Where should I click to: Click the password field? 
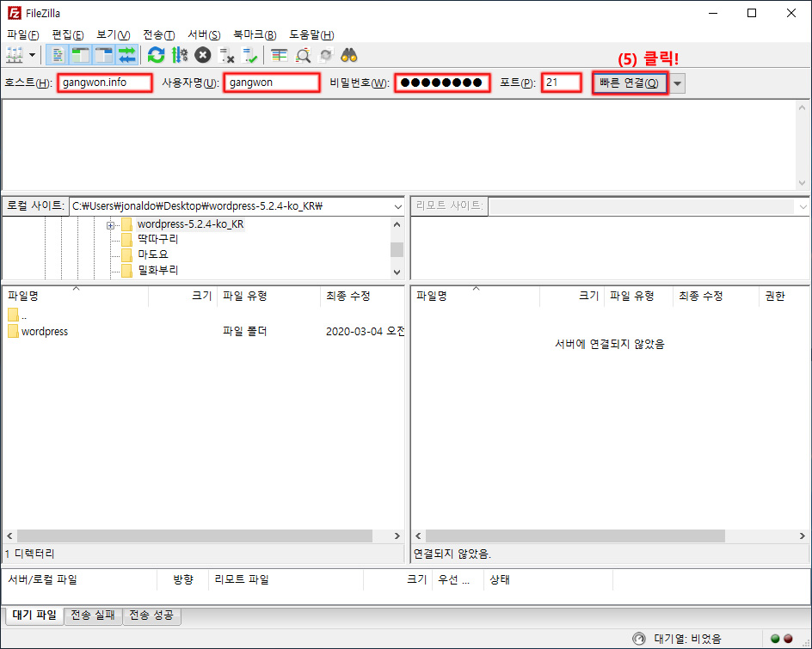(442, 83)
